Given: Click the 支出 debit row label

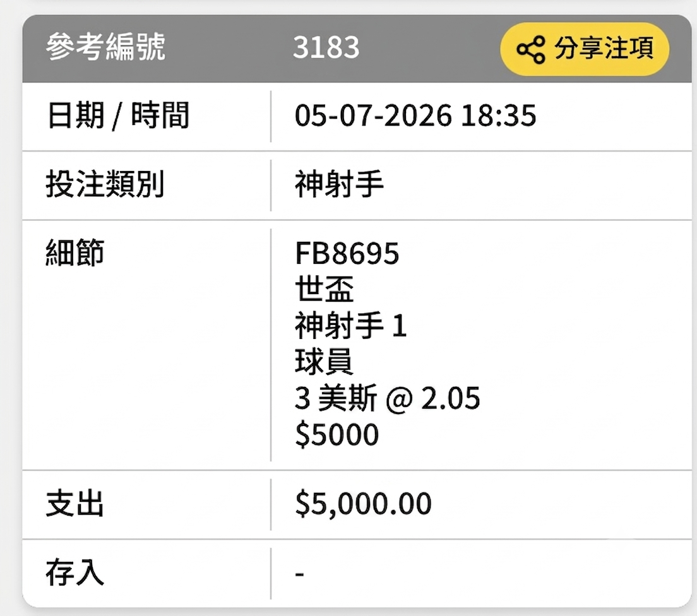Looking at the screenshot, I should (75, 504).
